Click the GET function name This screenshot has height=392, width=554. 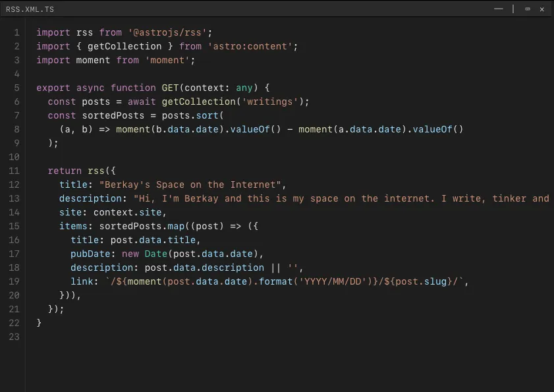click(171, 88)
